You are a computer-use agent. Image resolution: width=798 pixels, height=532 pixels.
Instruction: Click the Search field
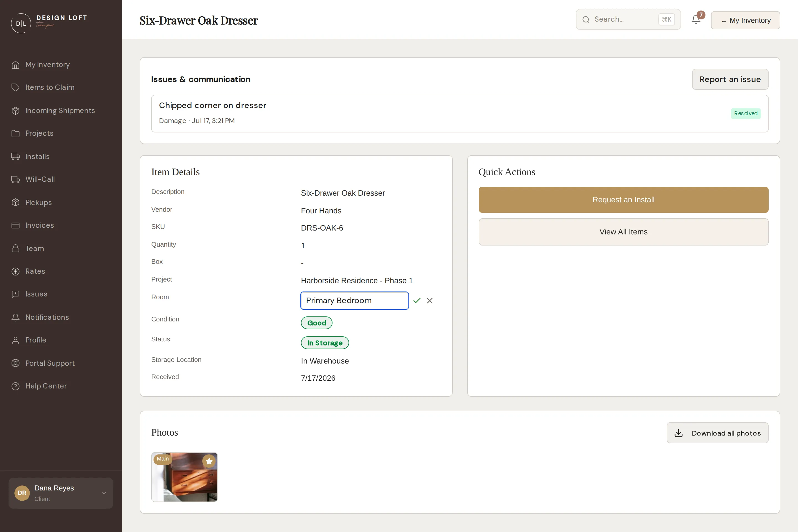628,19
